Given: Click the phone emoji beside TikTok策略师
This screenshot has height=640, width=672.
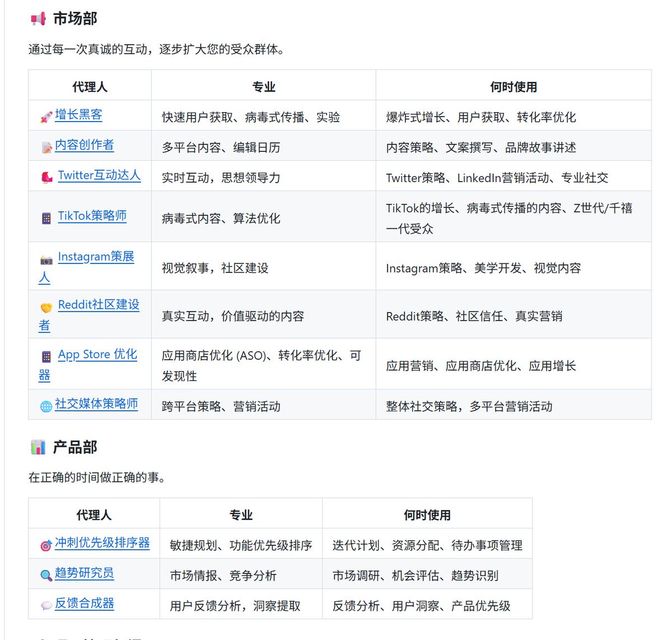Looking at the screenshot, I should point(46,218).
